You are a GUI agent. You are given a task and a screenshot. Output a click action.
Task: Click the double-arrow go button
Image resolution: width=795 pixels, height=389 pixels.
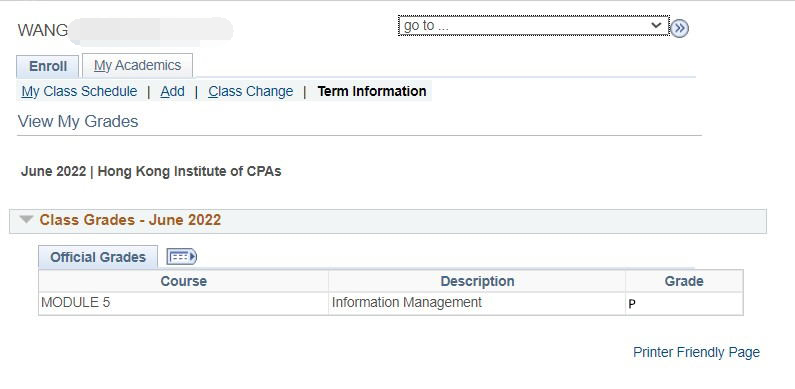pos(680,28)
